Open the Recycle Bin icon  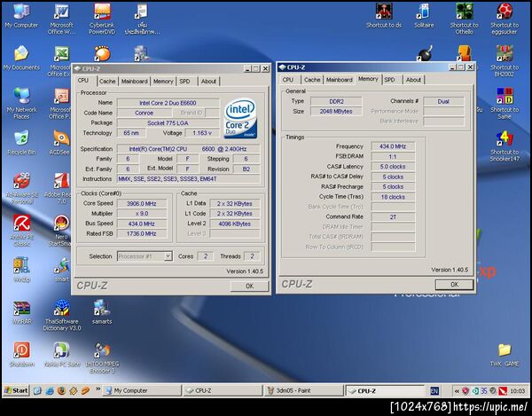20,139
